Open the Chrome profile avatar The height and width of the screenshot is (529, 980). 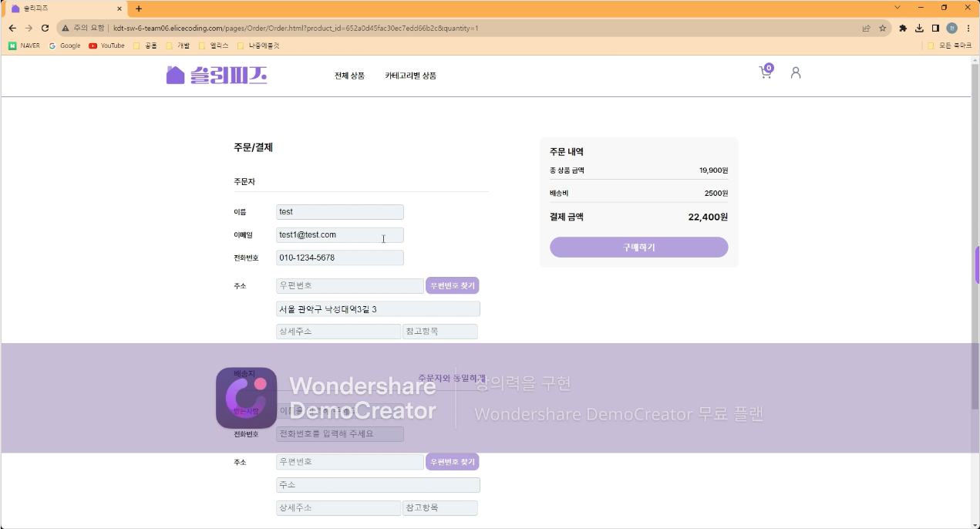click(952, 28)
